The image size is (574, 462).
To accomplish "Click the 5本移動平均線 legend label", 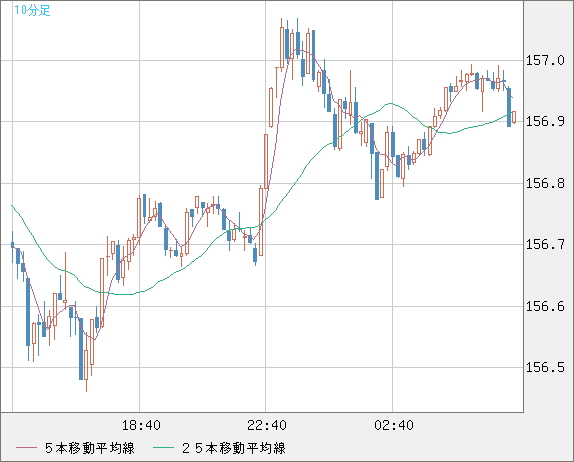I will [90, 448].
